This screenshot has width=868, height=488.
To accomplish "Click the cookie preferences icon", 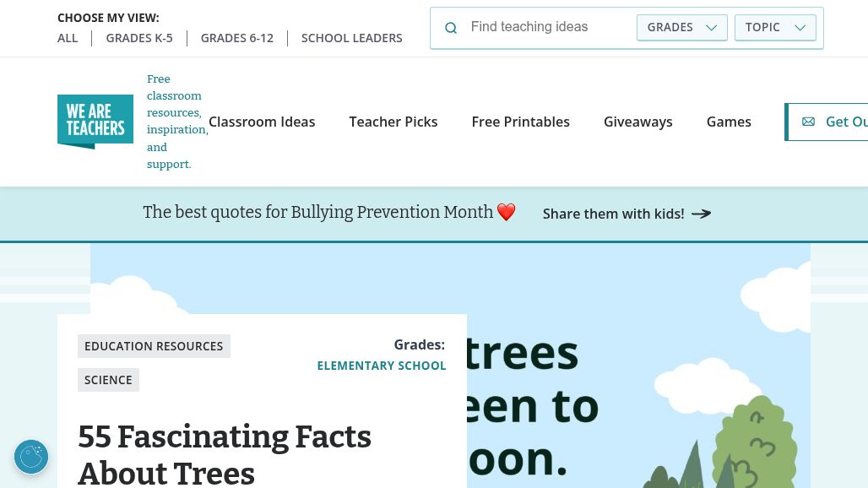I will click(x=31, y=457).
